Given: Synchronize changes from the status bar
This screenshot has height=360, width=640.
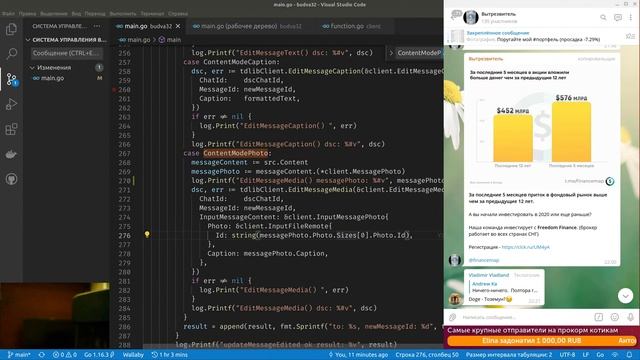Looking at the screenshot, I should (x=42, y=355).
